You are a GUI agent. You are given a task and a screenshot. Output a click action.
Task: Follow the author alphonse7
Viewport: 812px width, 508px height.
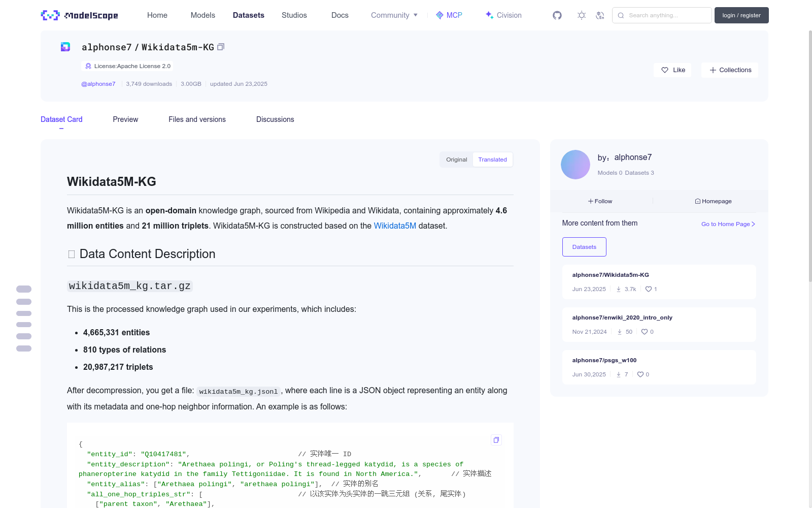coord(600,201)
